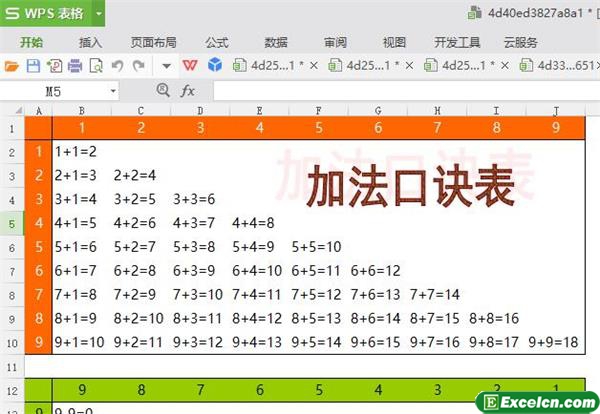The image size is (600, 414).
Task: Undo the last action
Action: [x=117, y=66]
